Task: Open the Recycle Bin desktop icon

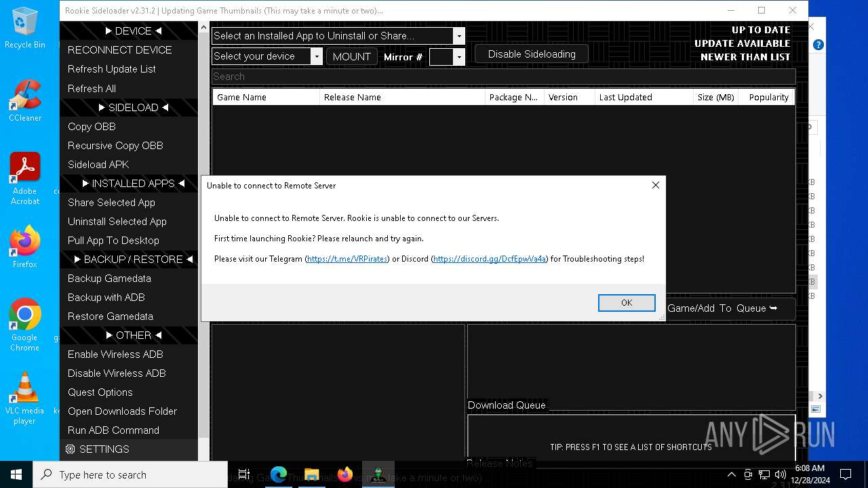Action: pos(25,27)
